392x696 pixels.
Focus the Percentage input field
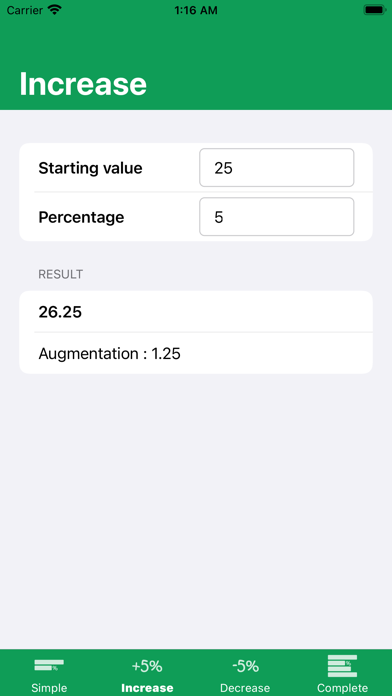click(x=277, y=217)
